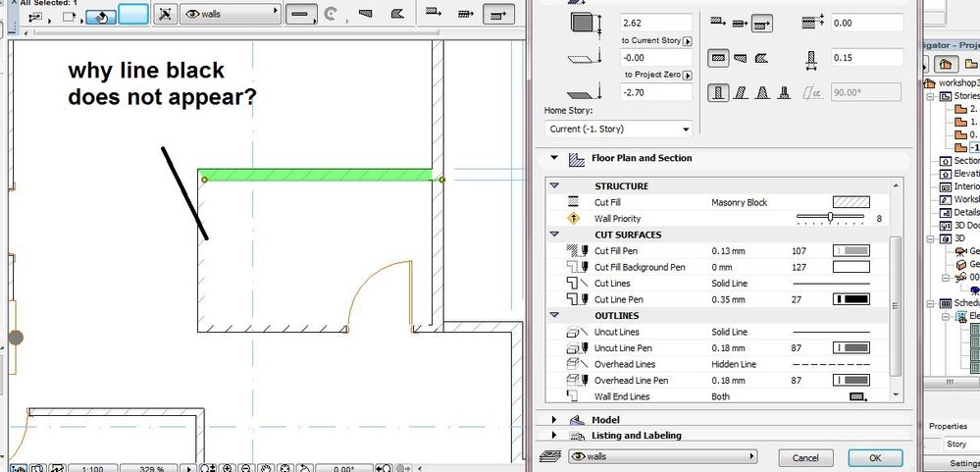The image size is (980, 472).
Task: Click the marquee tool icon in info box
Action: [68, 17]
